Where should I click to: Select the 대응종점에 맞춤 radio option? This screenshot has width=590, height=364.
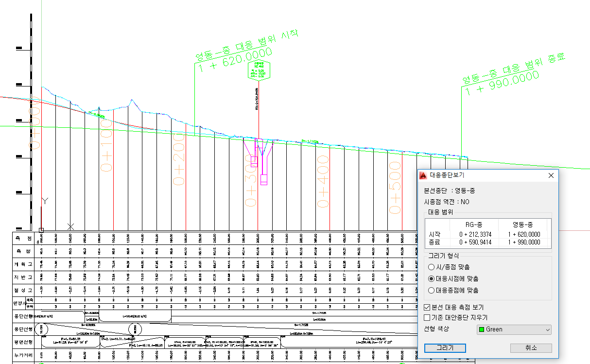pyautogui.click(x=431, y=290)
